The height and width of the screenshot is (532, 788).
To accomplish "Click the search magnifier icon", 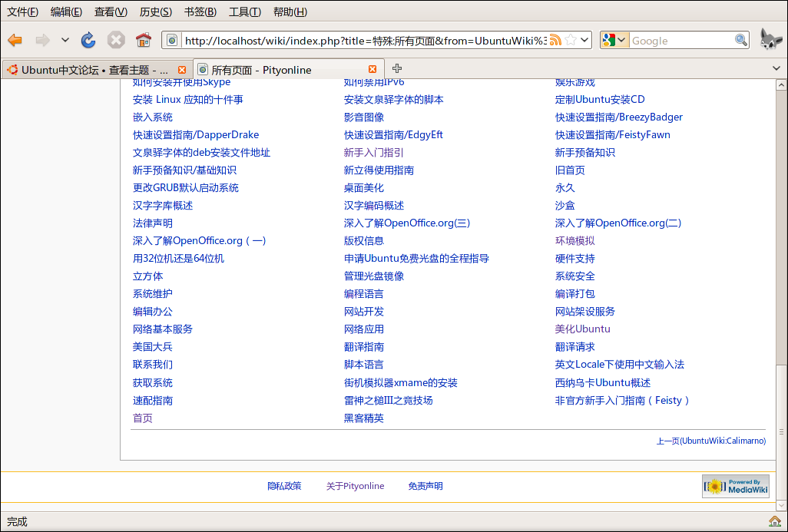I will (740, 40).
